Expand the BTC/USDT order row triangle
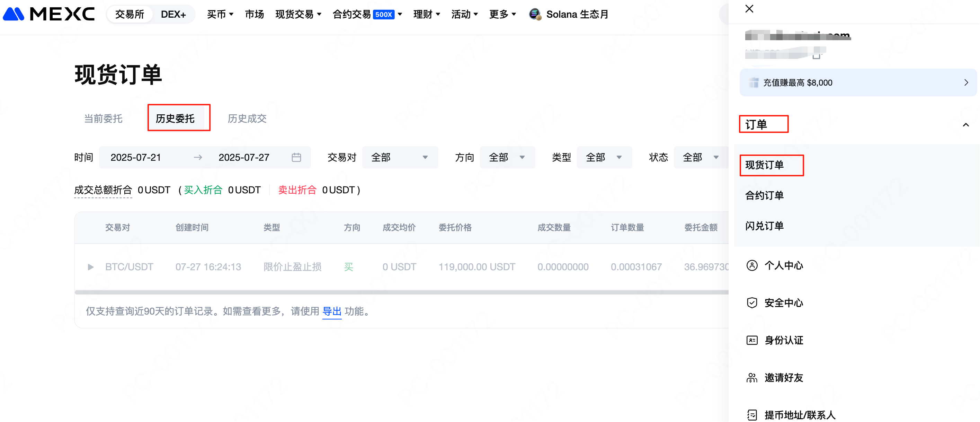 (90, 267)
